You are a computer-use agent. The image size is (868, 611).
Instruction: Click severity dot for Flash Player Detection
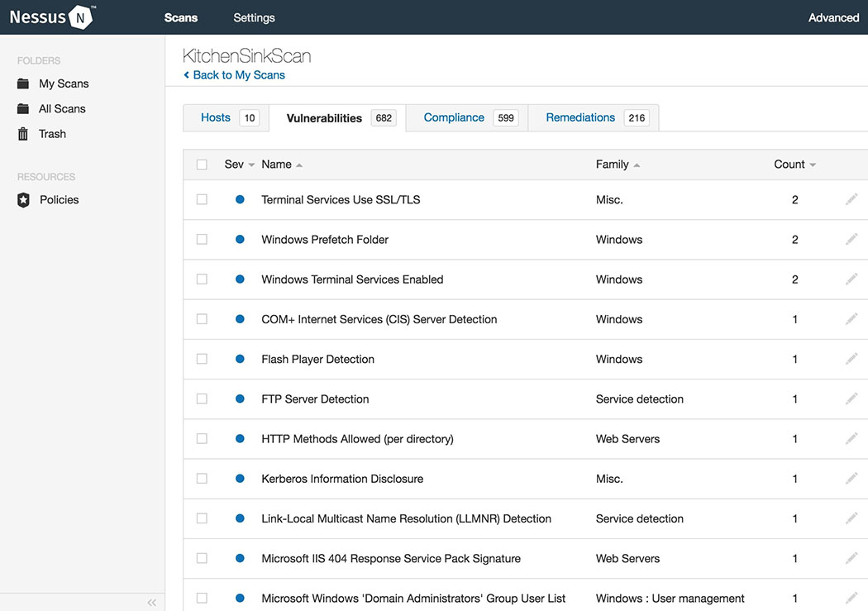tap(240, 359)
